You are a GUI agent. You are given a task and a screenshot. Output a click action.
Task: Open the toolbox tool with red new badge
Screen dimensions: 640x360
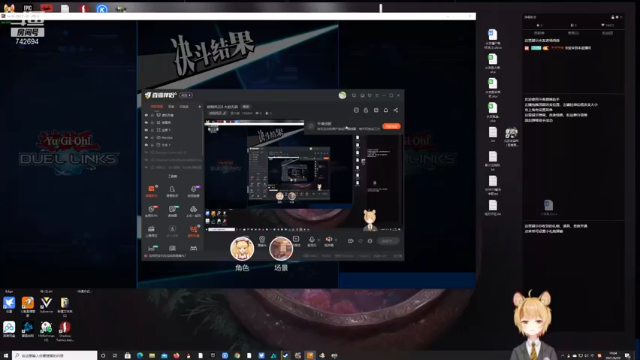coord(151,209)
